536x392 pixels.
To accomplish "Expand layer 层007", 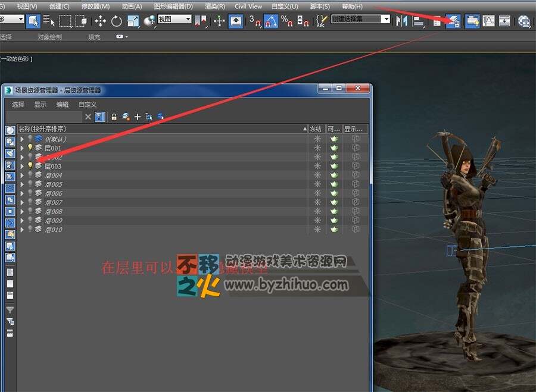I will 22,202.
